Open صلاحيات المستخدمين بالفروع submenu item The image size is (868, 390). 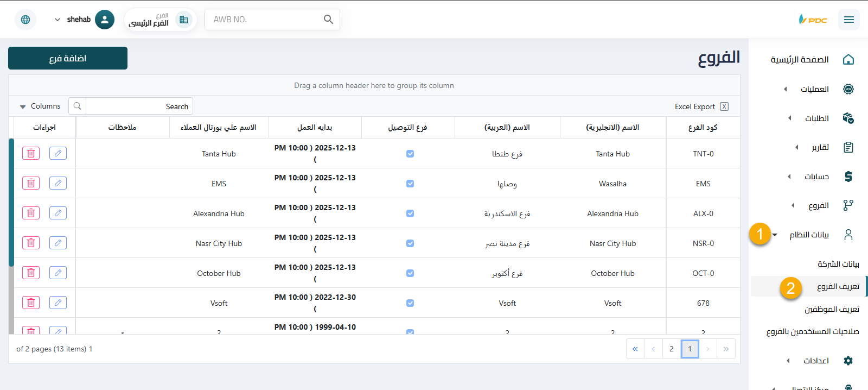click(x=813, y=331)
